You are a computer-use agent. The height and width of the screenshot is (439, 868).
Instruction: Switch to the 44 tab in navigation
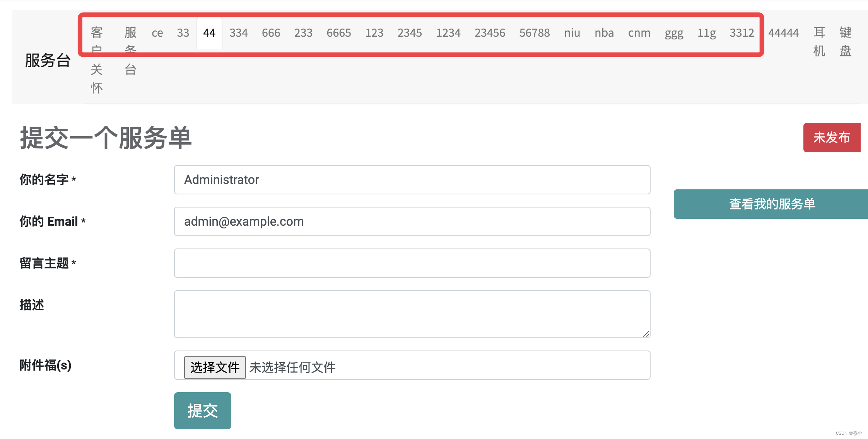(x=209, y=33)
